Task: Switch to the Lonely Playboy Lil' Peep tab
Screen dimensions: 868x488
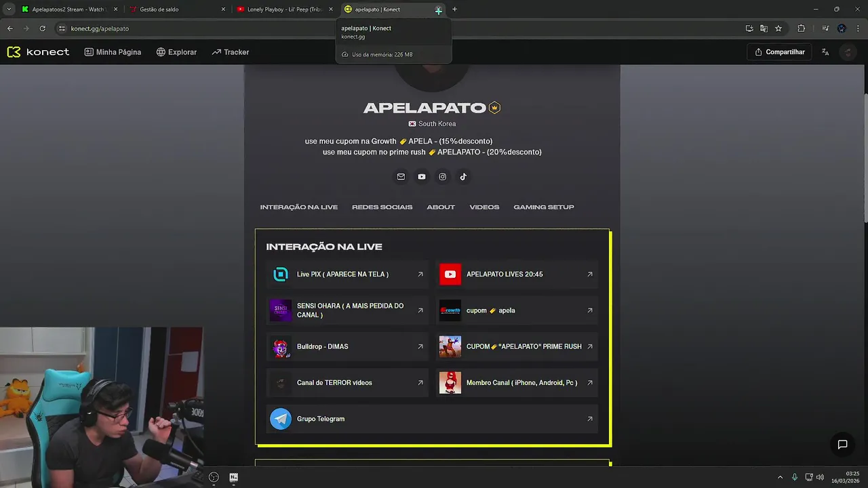Action: [283, 9]
